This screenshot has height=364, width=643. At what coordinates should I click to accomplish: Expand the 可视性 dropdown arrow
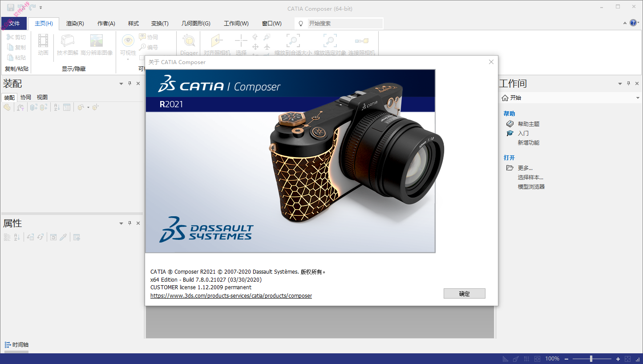point(128,59)
